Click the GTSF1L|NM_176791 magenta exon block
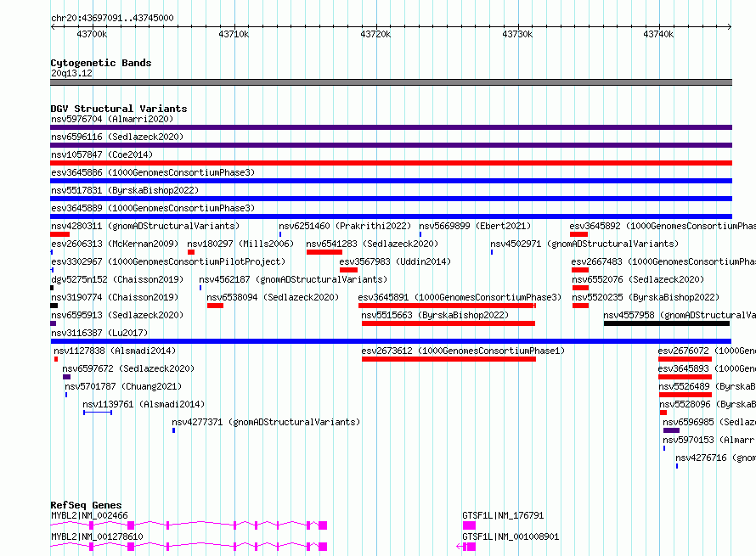Viewport: 756px width, 556px height. pos(469,525)
